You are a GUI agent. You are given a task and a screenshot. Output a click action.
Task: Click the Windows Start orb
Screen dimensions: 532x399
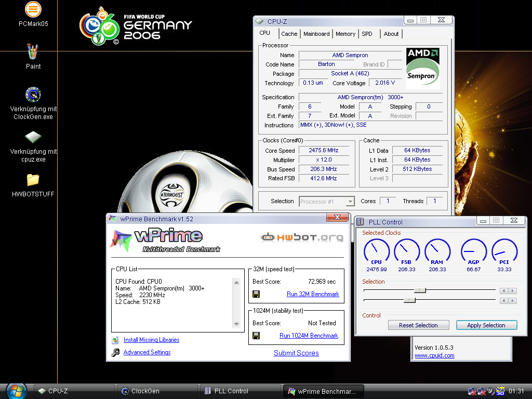coord(16,391)
